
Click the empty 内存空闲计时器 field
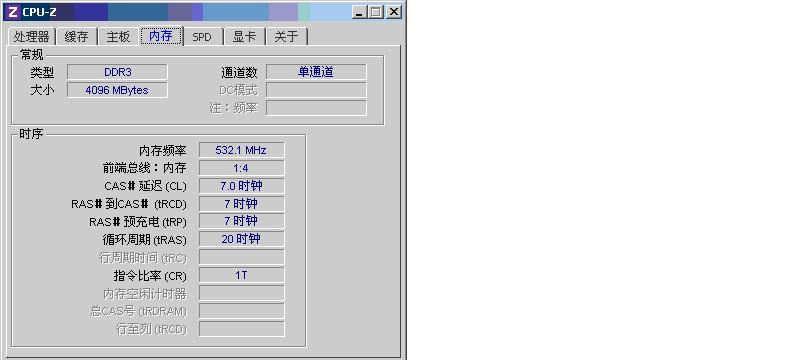click(241, 293)
